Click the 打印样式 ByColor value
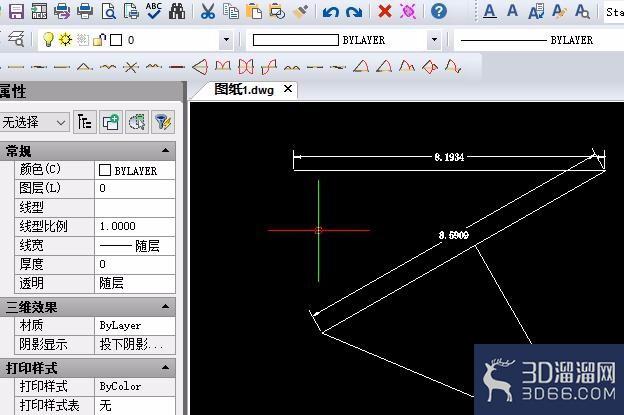Screen dimensions: 624x415 pyautogui.click(x=135, y=386)
